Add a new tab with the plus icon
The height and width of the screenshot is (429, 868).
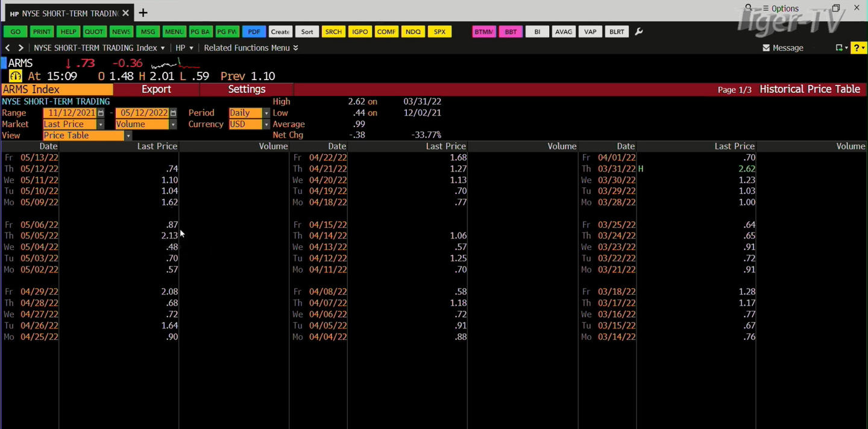(x=143, y=13)
